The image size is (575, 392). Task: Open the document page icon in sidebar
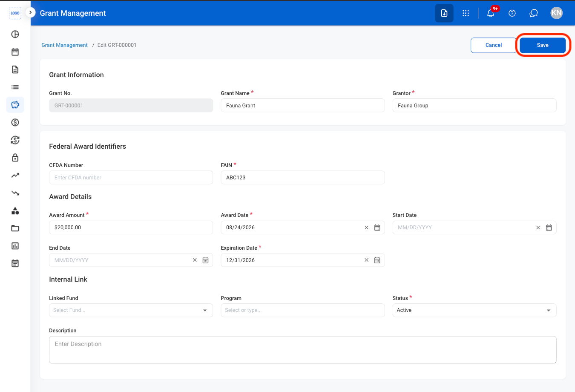(x=15, y=69)
